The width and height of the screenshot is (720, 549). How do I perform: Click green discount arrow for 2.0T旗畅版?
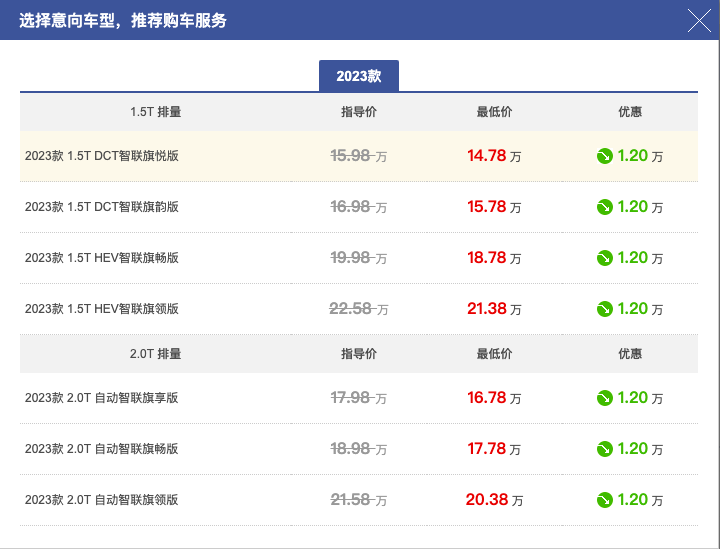pos(605,449)
